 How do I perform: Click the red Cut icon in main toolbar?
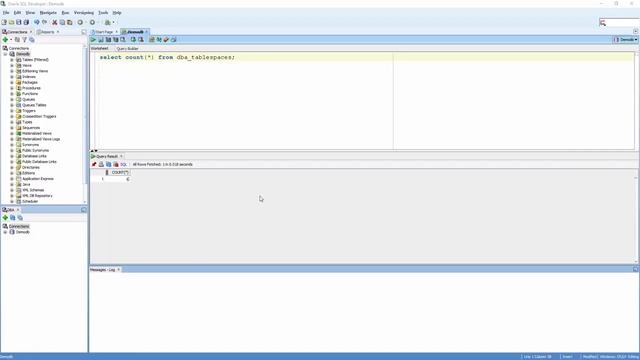(x=55, y=22)
